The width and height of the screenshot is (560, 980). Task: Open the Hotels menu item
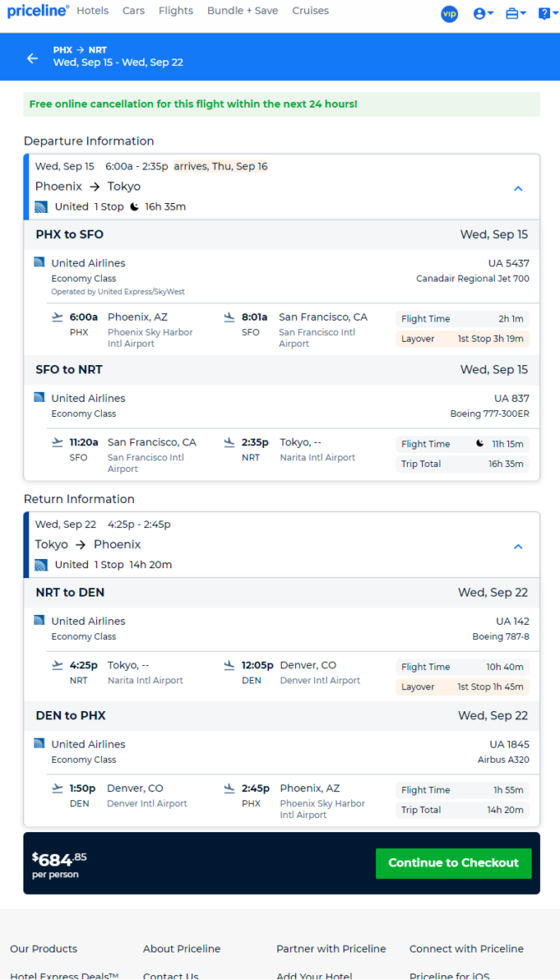click(93, 11)
